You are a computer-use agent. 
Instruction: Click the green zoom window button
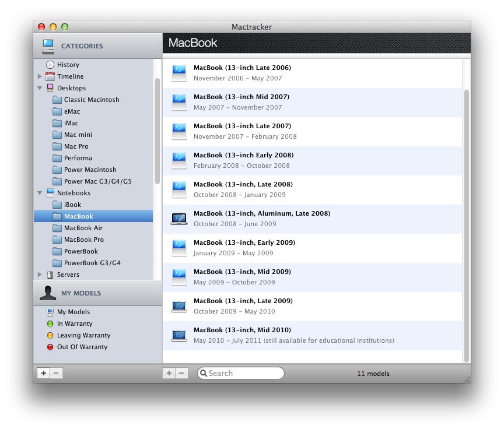(x=65, y=27)
